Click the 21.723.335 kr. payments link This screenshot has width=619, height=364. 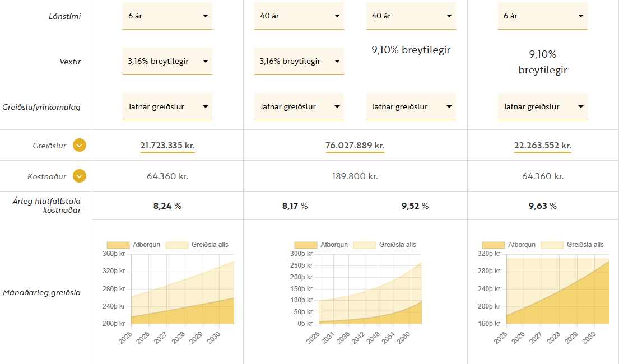pyautogui.click(x=167, y=146)
